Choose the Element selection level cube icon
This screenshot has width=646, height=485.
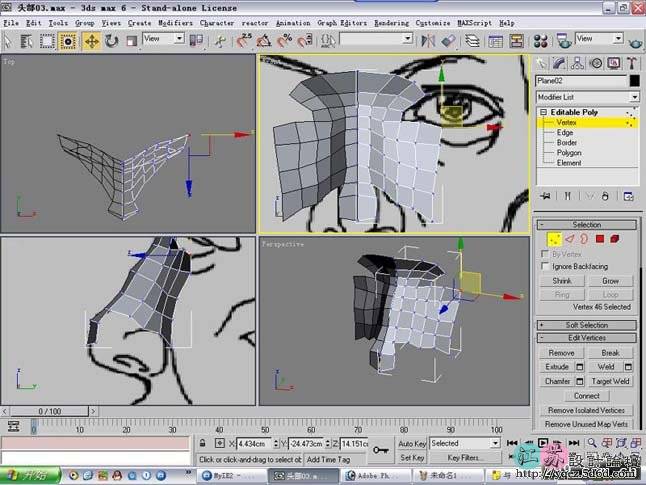click(615, 239)
